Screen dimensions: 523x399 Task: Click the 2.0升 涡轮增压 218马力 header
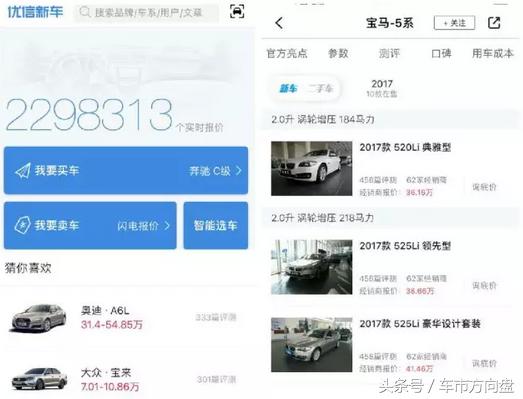pyautogui.click(x=323, y=218)
